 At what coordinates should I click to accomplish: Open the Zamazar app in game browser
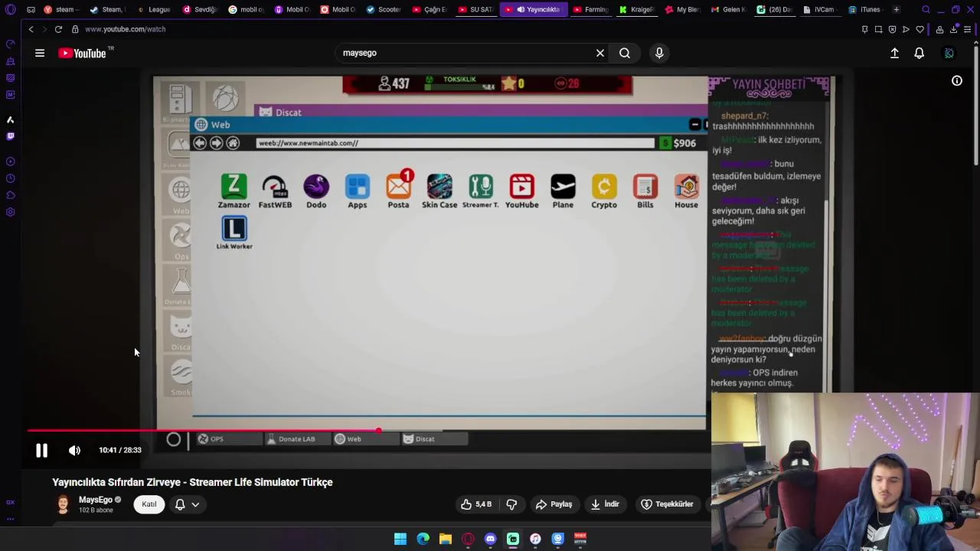click(x=234, y=191)
